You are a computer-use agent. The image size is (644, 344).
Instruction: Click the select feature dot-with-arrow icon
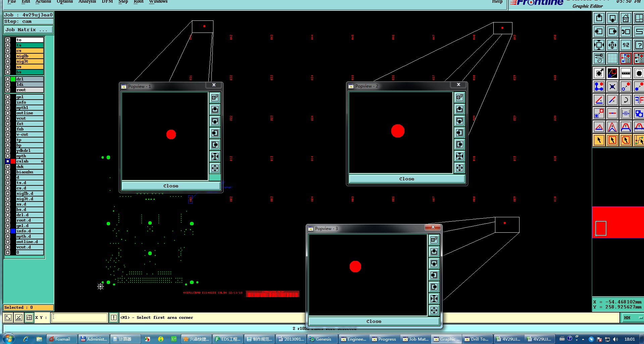599,73
